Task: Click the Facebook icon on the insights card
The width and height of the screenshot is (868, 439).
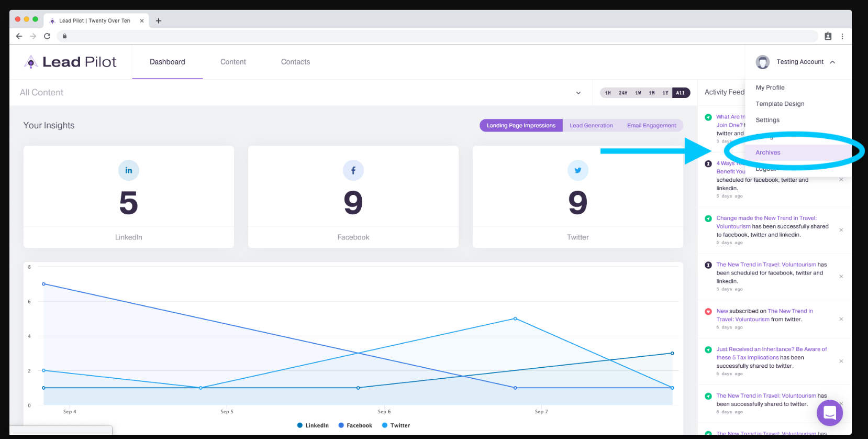Action: (x=353, y=170)
